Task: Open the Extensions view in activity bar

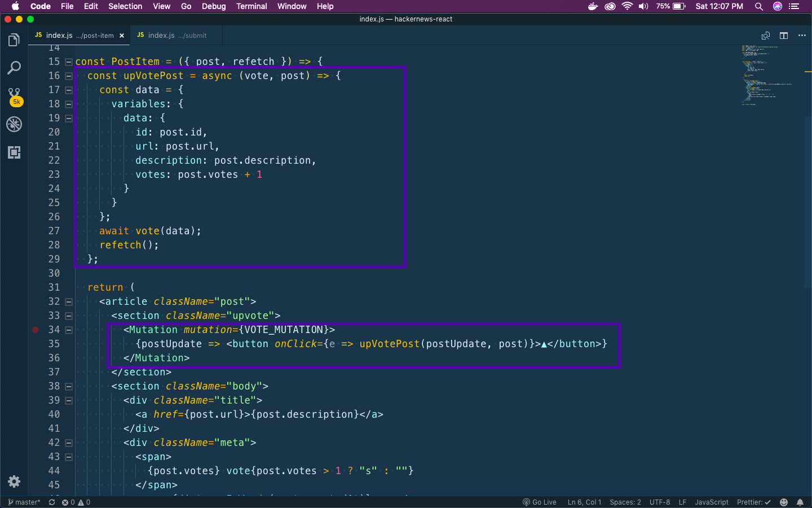Action: tap(14, 152)
